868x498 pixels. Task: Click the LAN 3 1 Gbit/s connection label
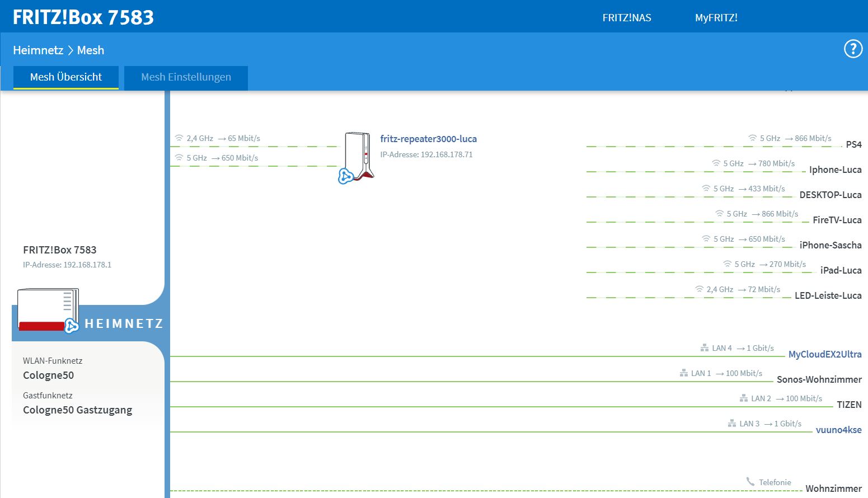coord(771,424)
